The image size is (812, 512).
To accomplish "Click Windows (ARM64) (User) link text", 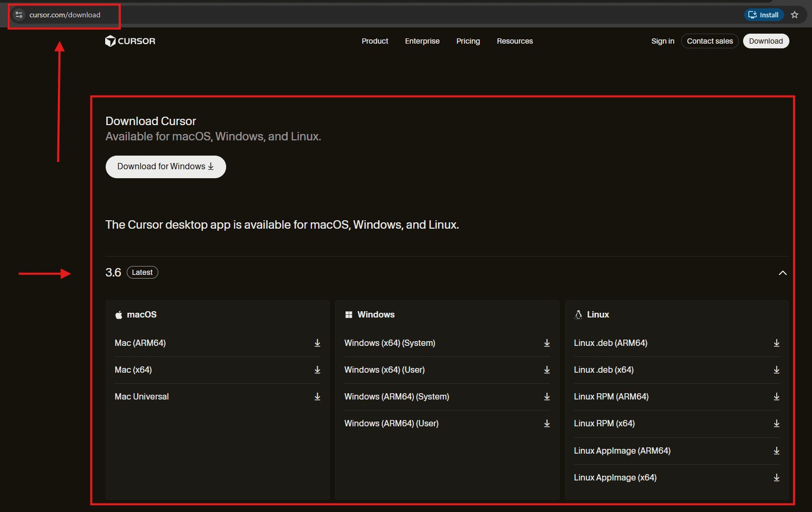I will coord(391,423).
